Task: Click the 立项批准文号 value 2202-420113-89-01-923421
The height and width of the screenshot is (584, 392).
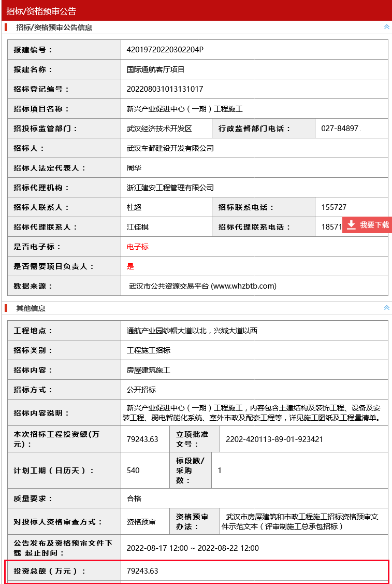Action: (274, 439)
